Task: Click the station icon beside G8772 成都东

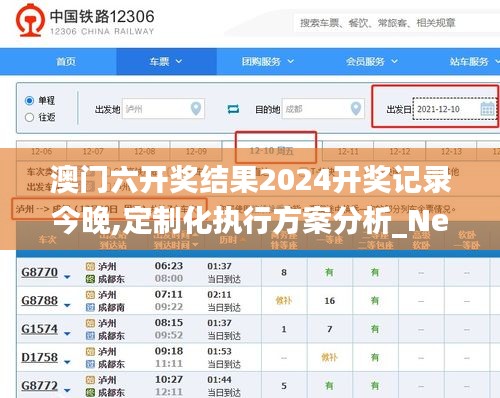Action: click(90, 392)
